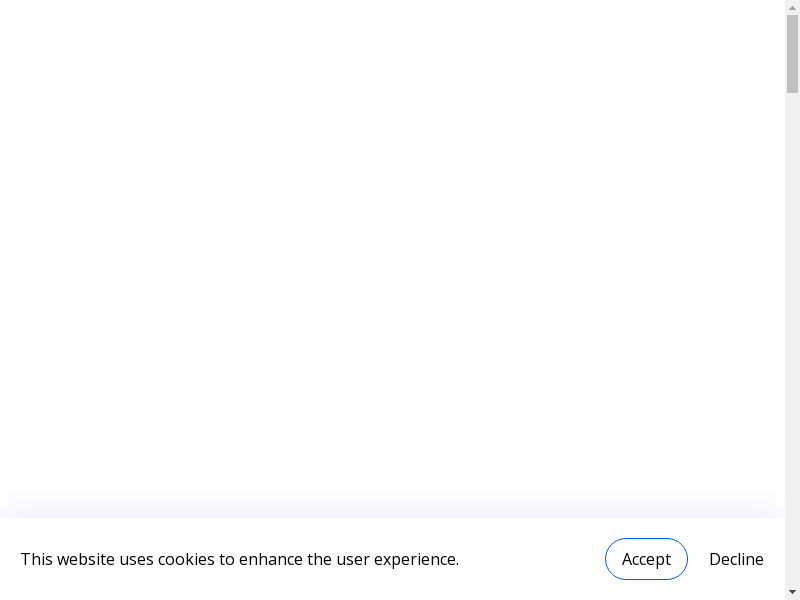Image resolution: width=800 pixels, height=600 pixels.
Task: Click the cookie notice message text
Action: click(x=240, y=559)
